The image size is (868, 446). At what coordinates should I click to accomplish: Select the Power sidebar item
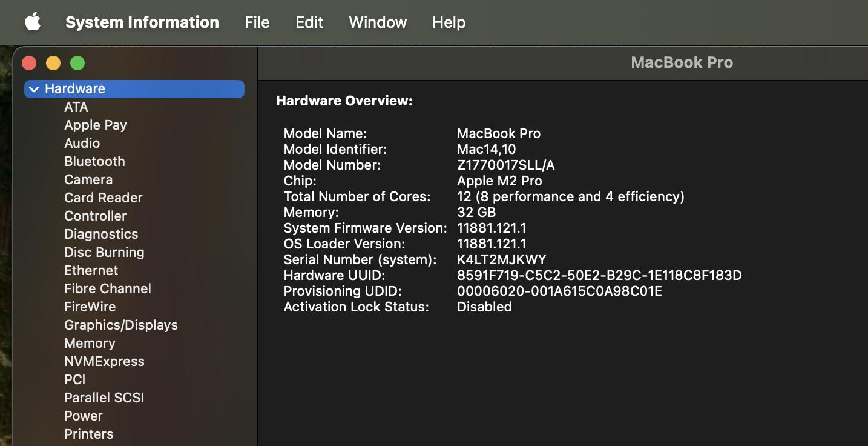tap(83, 416)
